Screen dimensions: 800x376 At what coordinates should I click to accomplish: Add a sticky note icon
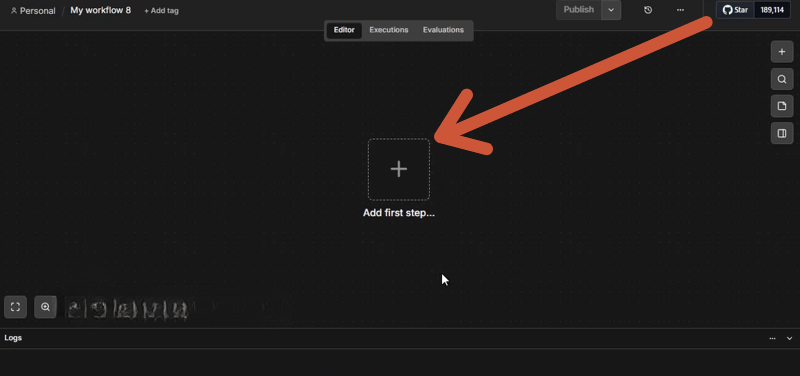point(782,106)
